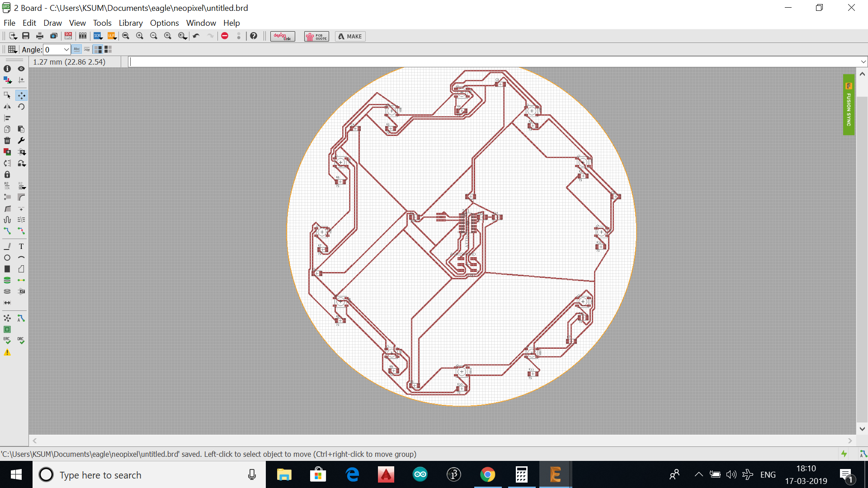The height and width of the screenshot is (488, 868).
Task: Click the MAKE button
Action: tap(350, 36)
